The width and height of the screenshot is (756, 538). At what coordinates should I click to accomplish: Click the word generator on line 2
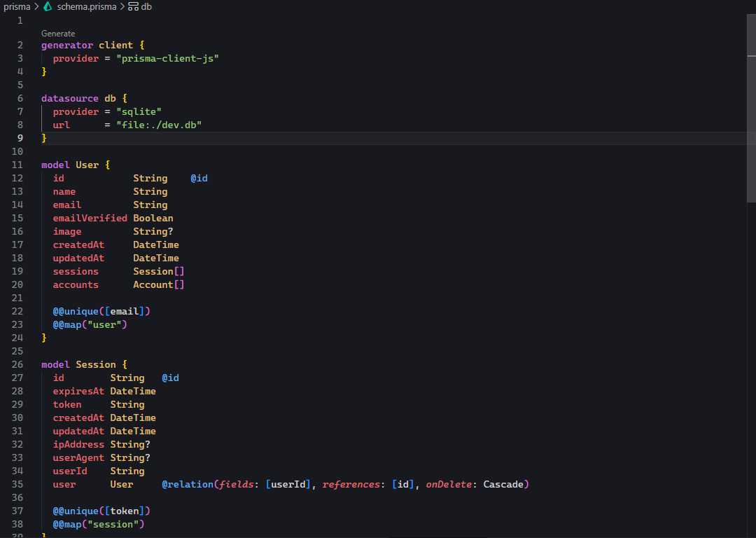[x=67, y=46]
